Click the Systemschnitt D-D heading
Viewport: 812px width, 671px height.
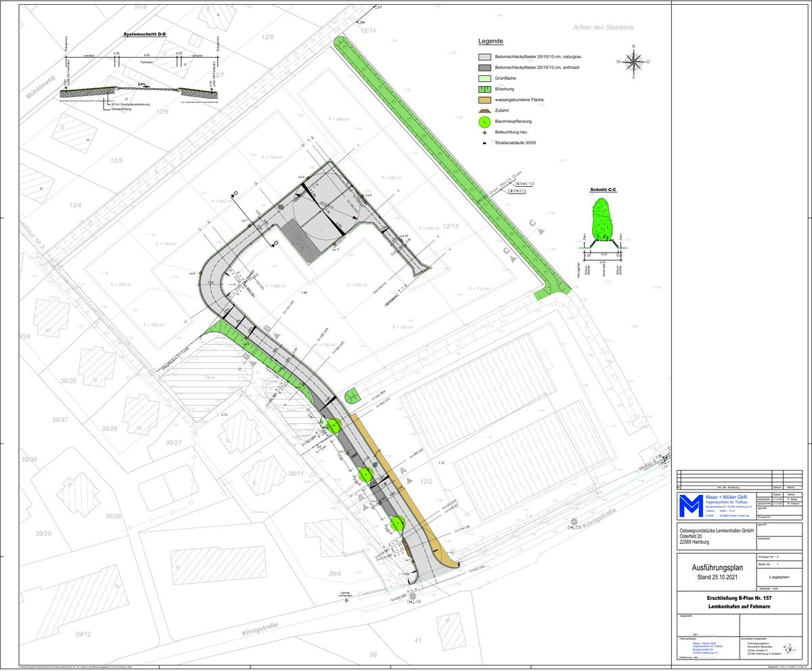point(144,33)
